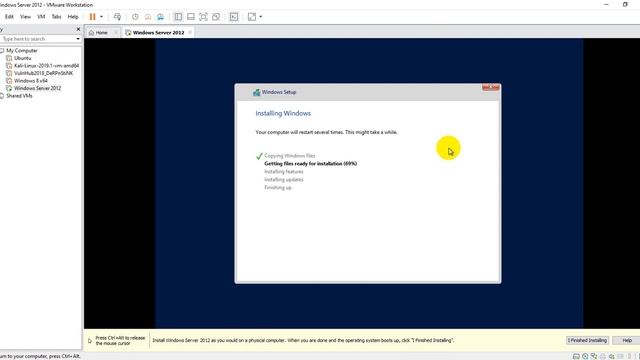
Task: Click the hard disk status bar icon
Action: [576, 356]
